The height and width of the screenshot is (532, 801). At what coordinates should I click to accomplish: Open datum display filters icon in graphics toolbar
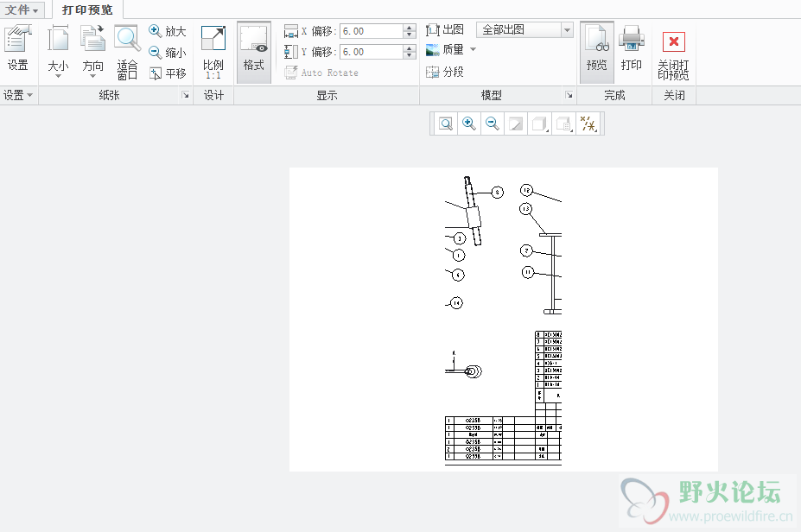pyautogui.click(x=588, y=124)
